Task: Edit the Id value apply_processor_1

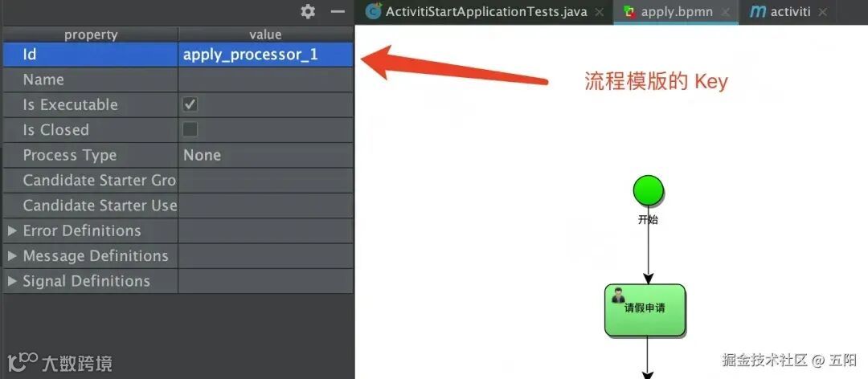Action: (x=265, y=55)
